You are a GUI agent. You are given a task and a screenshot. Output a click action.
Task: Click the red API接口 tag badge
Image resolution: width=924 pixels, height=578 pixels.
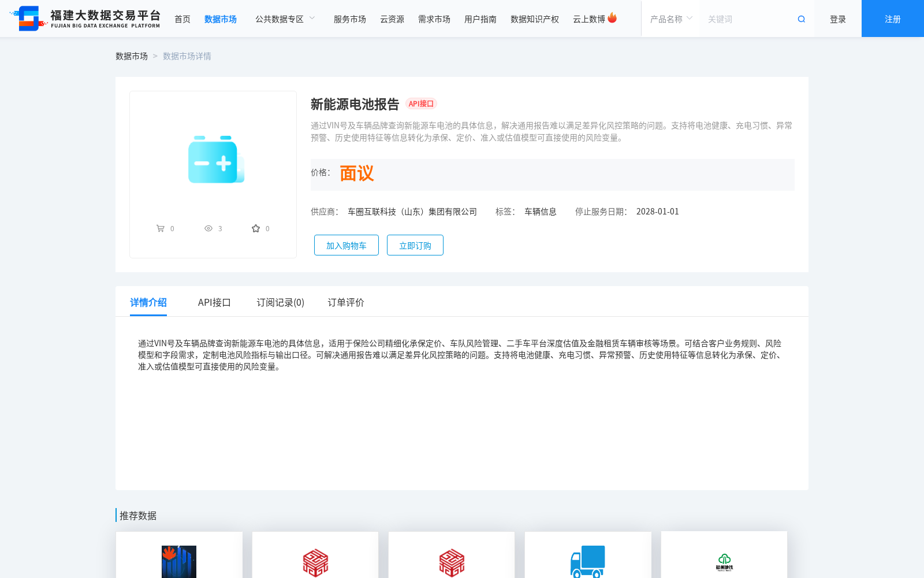[421, 103]
